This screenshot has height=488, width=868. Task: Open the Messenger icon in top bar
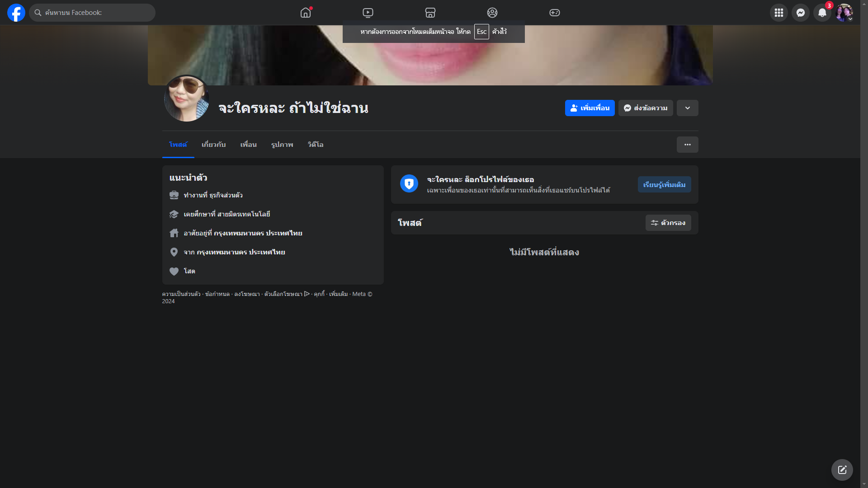click(800, 13)
